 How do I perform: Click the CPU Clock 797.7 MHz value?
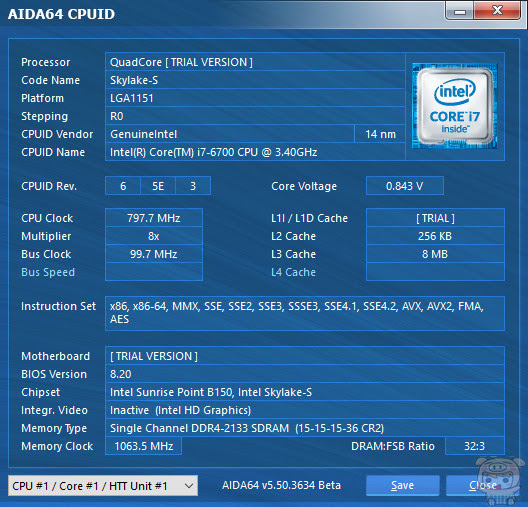click(154, 218)
